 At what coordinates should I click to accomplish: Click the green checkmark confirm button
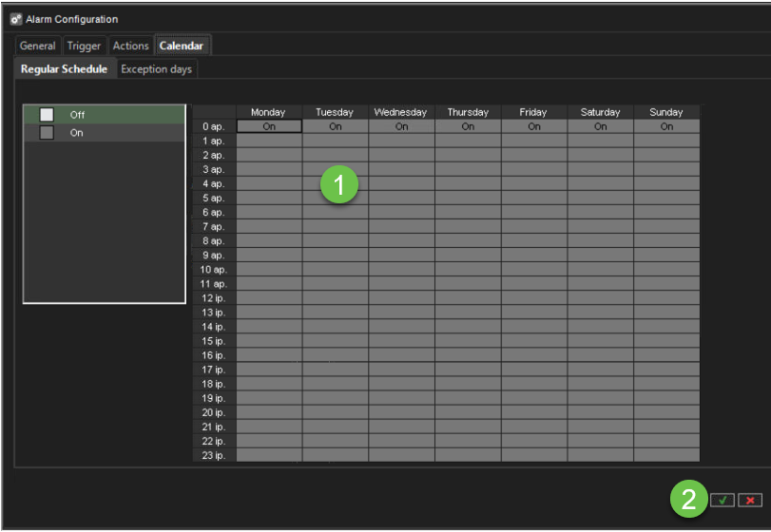pyautogui.click(x=723, y=501)
